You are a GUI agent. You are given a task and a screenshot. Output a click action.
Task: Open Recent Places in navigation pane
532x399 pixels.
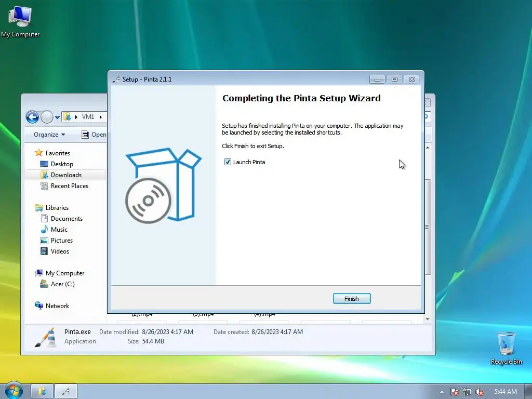[70, 186]
